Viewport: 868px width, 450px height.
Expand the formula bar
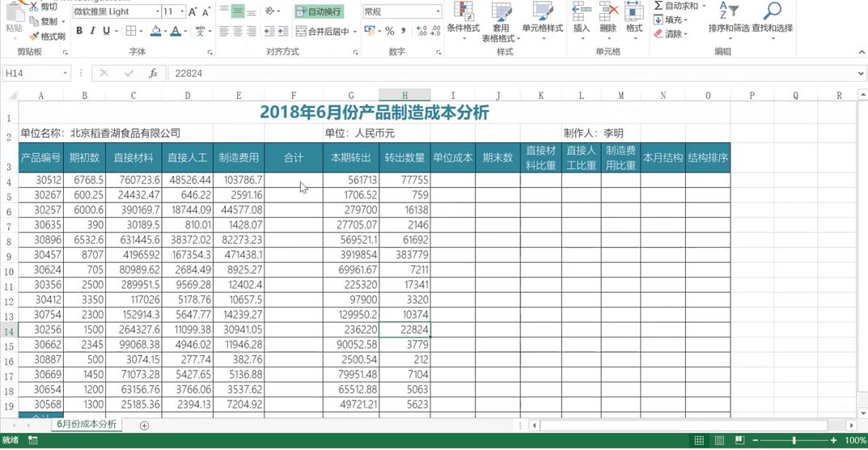coord(862,73)
